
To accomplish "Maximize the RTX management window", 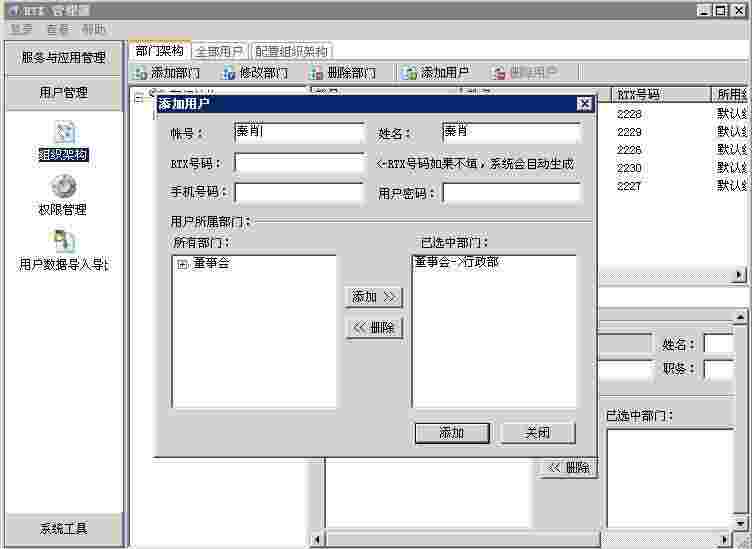I will (x=721, y=10).
